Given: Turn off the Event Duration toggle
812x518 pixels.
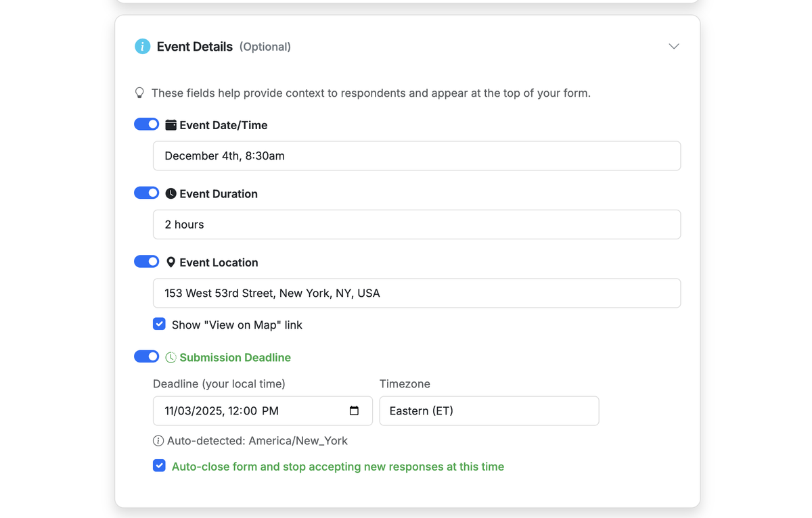Looking at the screenshot, I should pyautogui.click(x=146, y=193).
